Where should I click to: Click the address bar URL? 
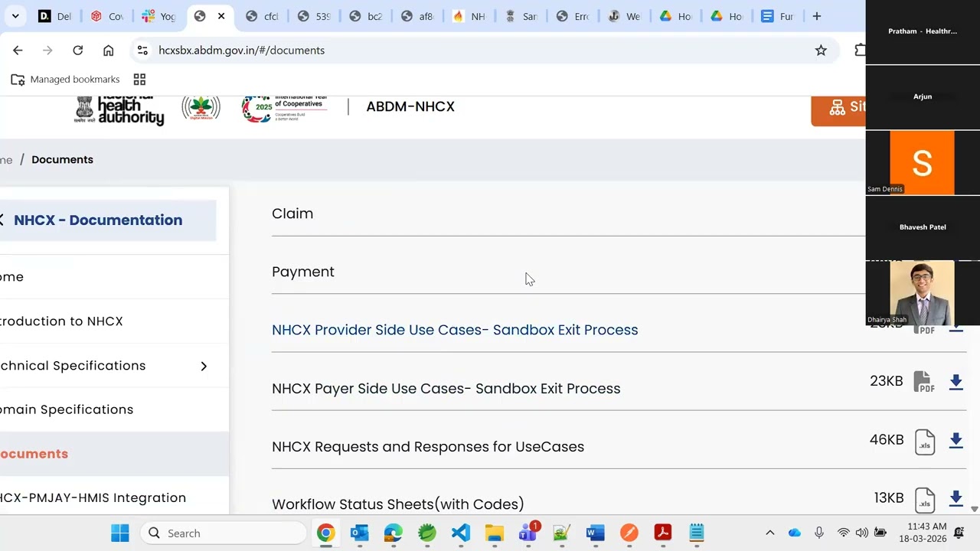pyautogui.click(x=241, y=51)
